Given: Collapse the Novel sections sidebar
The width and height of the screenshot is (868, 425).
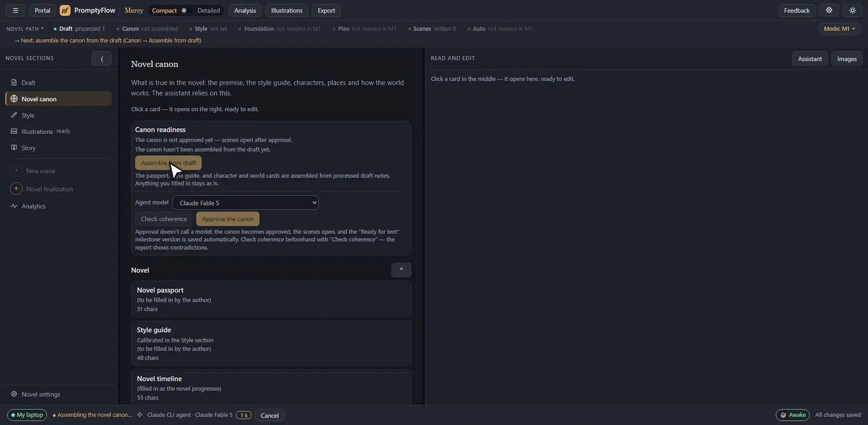Looking at the screenshot, I should (101, 59).
